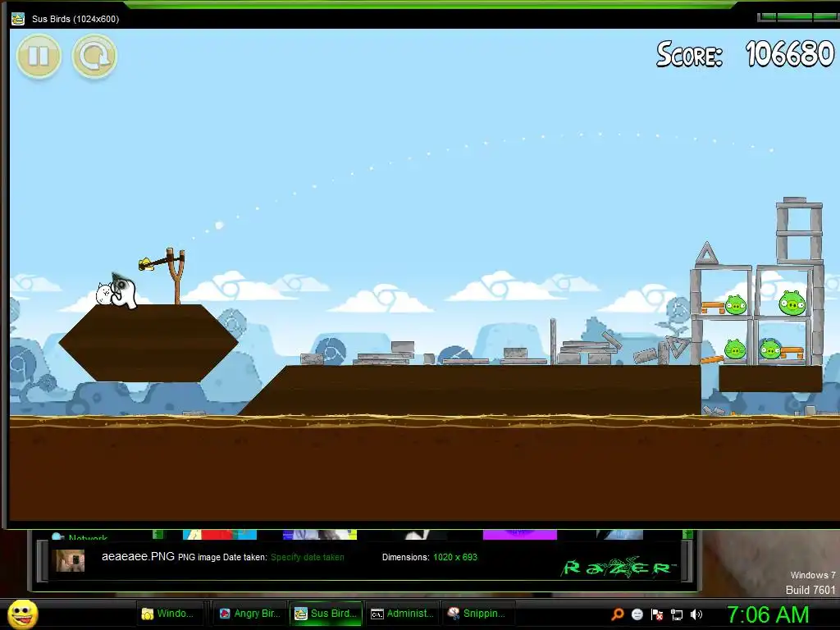Open the smiley face Start button

(23, 614)
